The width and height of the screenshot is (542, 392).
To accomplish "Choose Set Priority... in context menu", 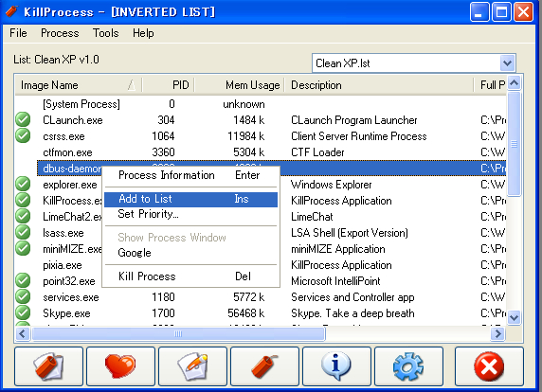I will coord(190,214).
